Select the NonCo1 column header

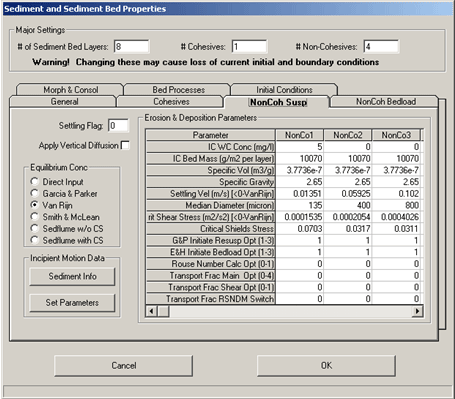(299, 135)
